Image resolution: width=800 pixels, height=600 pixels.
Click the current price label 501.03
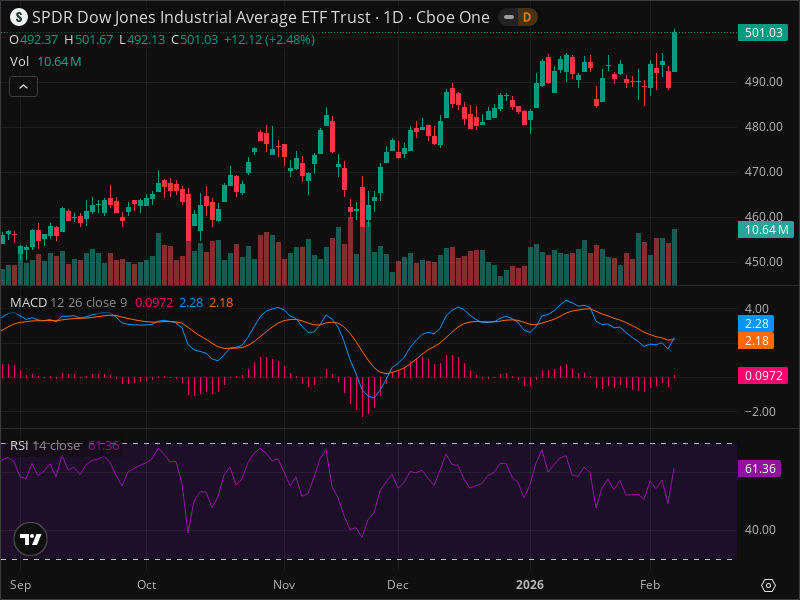point(763,33)
